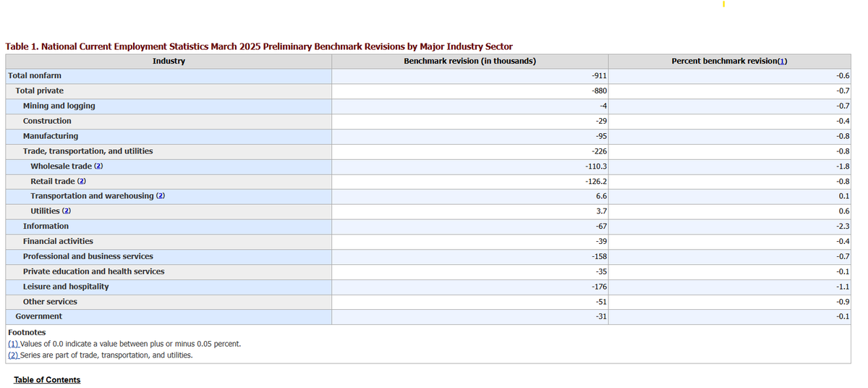868x388 pixels.
Task: Select the Government row label
Action: click(39, 317)
